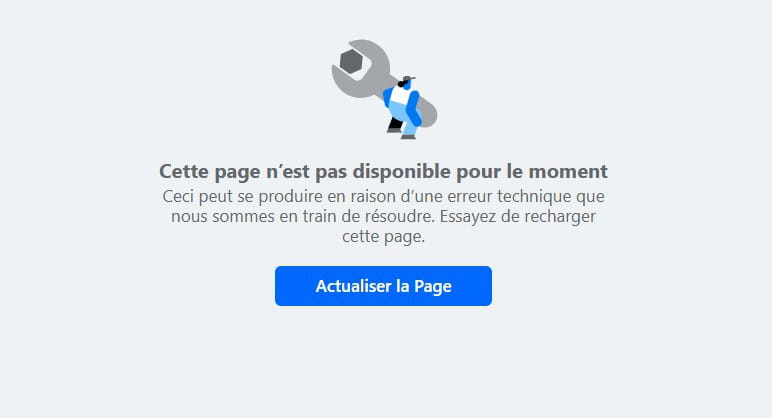Click the sentence Essayez de recharger
Screen dimensions: 772x418
[x=517, y=217]
